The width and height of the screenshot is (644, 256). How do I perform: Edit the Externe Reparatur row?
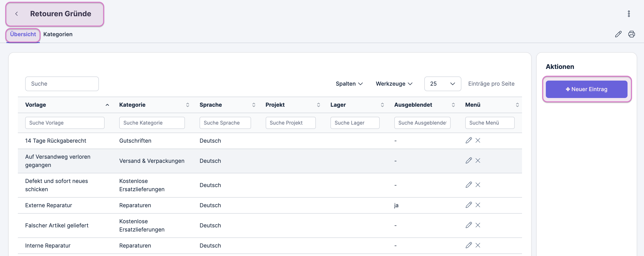click(468, 205)
